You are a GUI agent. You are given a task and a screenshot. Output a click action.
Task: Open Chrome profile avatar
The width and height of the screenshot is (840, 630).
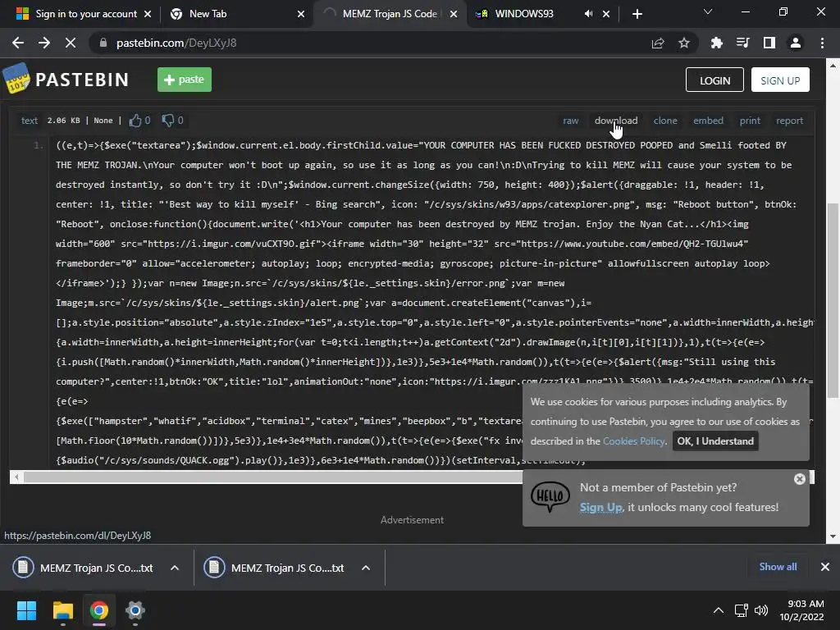(x=796, y=43)
